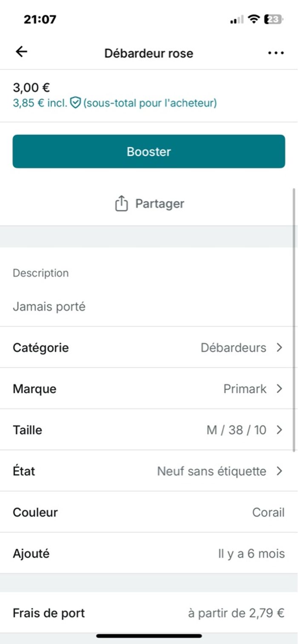Expand the Marque chevron arrow
The image size is (298, 644).
[279, 389]
